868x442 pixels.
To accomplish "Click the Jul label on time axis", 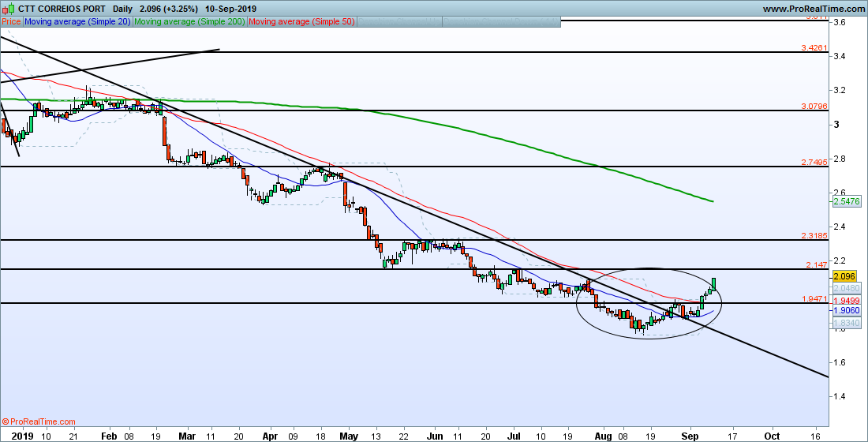I will [x=513, y=436].
